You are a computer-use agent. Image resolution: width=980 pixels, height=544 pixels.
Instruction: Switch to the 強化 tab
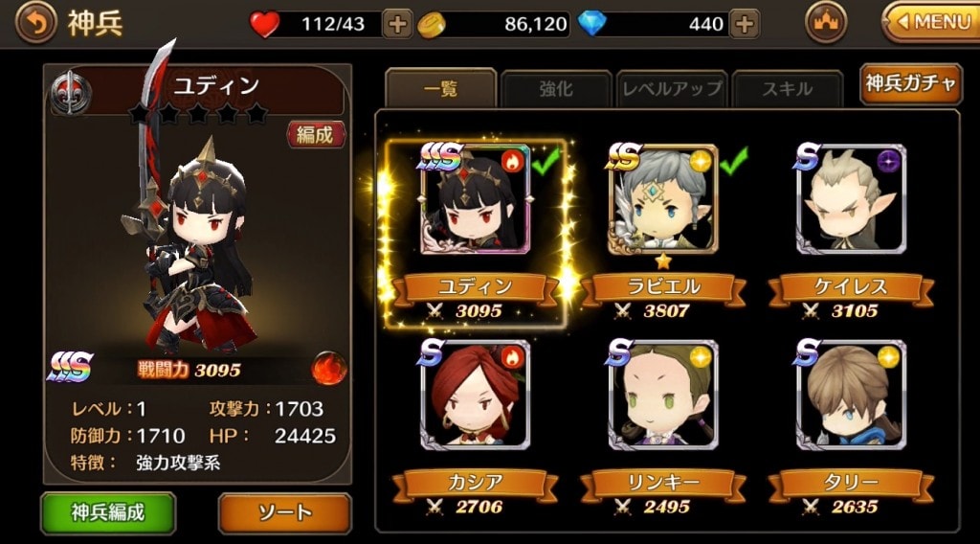(556, 89)
